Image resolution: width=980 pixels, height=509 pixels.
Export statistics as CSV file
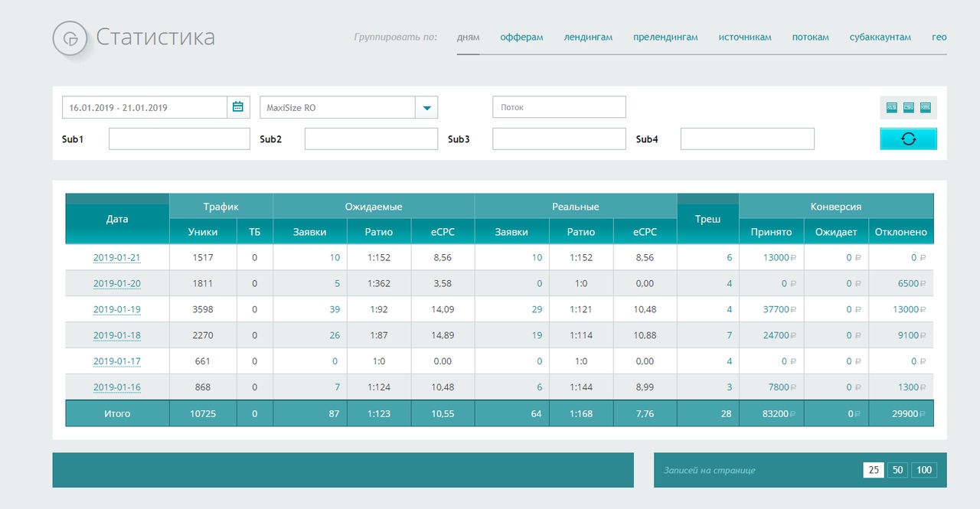click(x=909, y=107)
